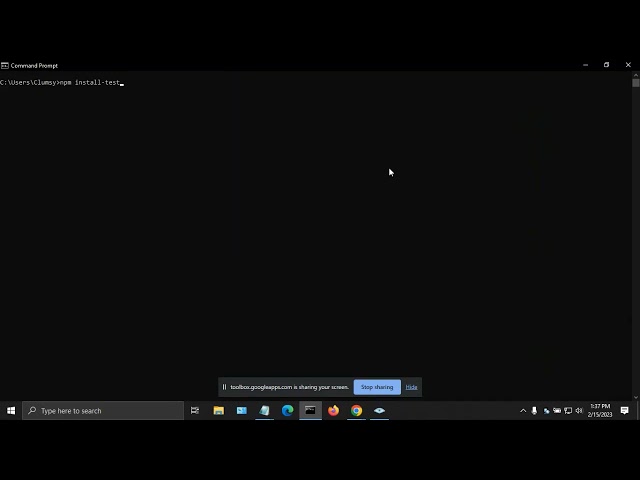Image resolution: width=640 pixels, height=480 pixels.
Task: Open Google Chrome from taskbar
Action: pyautogui.click(x=356, y=411)
